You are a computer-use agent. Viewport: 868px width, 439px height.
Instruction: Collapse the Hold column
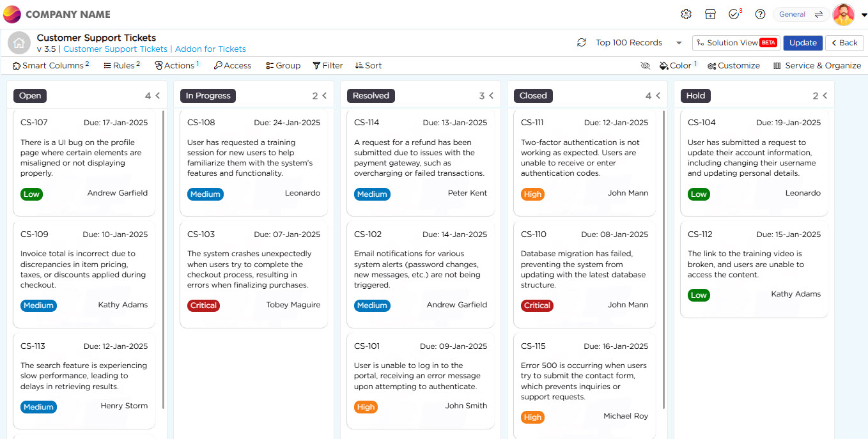825,96
